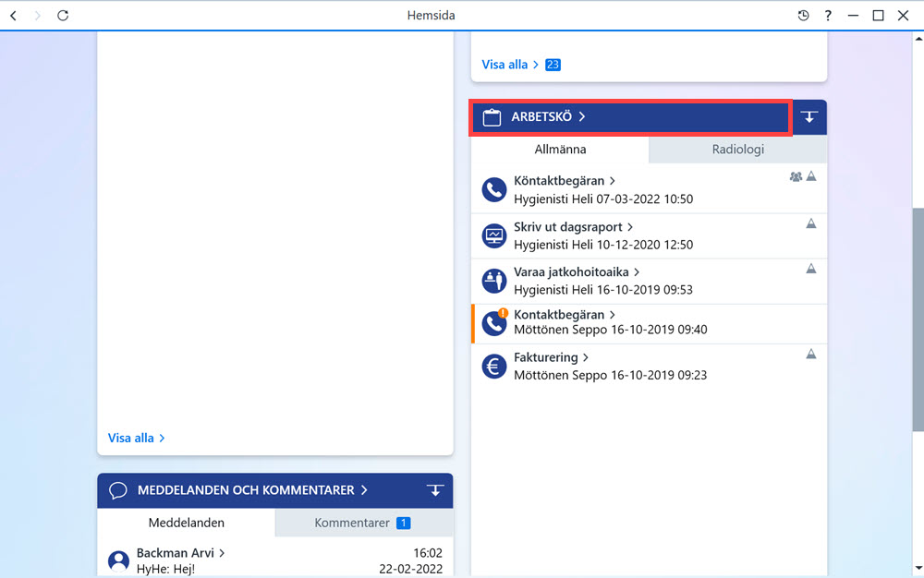Go back with the left arrow icon
The image size is (924, 578).
tap(14, 16)
